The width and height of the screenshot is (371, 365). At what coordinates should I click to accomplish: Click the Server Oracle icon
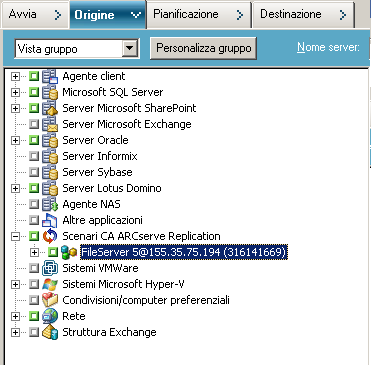50,140
